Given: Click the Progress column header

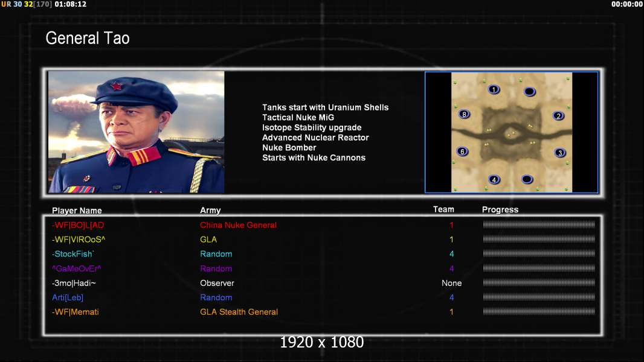Looking at the screenshot, I should tap(500, 209).
